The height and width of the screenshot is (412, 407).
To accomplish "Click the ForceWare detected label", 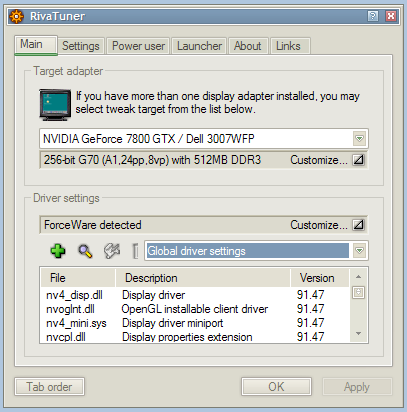I will tap(93, 225).
